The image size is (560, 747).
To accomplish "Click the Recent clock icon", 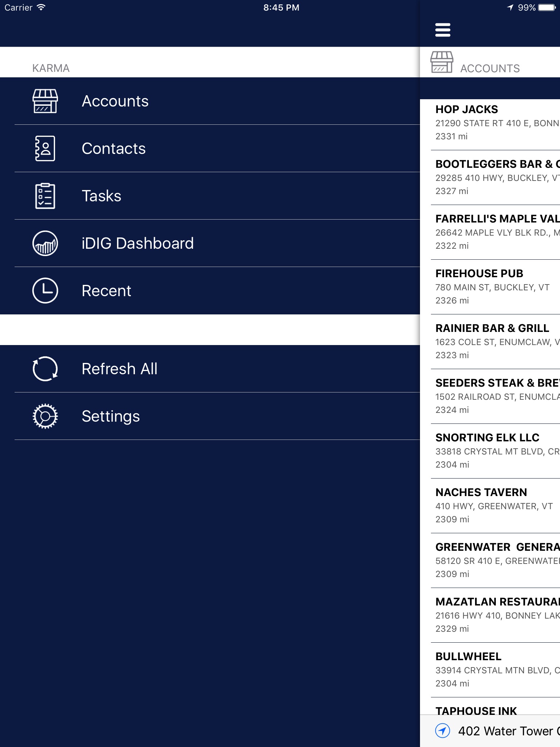I will tap(45, 291).
